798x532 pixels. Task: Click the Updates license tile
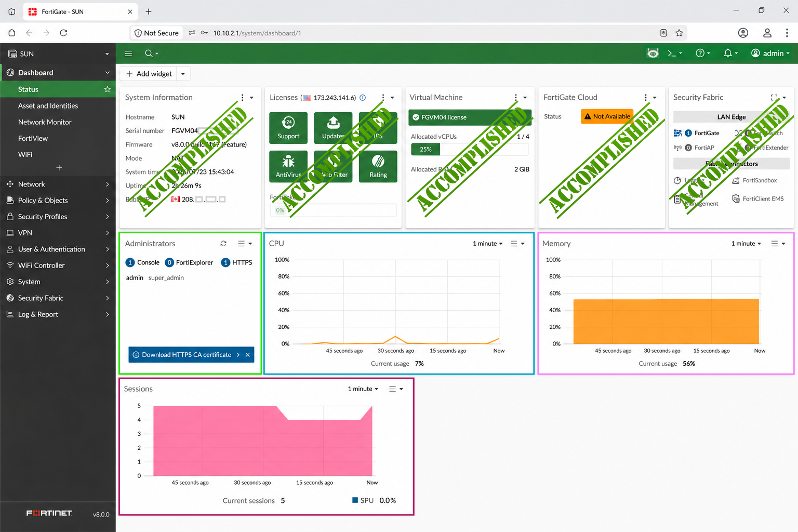point(333,128)
